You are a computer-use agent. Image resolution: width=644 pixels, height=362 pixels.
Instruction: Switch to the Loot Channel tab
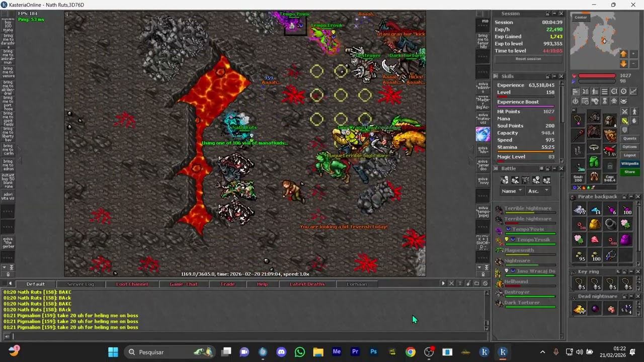point(132,284)
